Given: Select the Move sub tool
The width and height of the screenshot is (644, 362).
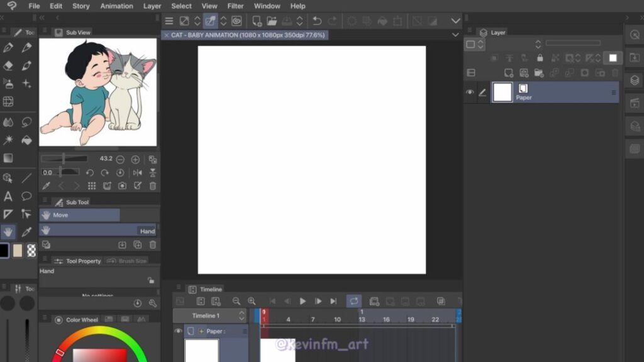Looking at the screenshot, I should point(79,215).
